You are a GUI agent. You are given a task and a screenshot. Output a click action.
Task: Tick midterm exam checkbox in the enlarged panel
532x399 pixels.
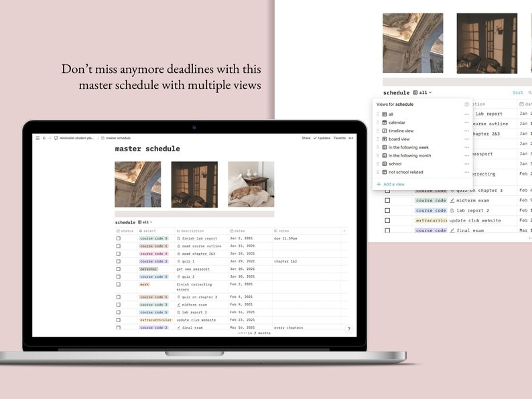click(x=387, y=200)
